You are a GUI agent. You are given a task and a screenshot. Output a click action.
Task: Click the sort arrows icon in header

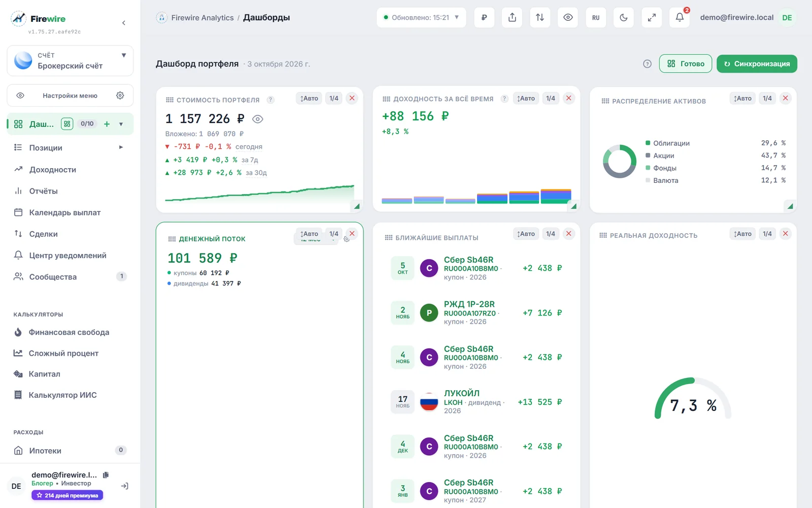540,18
